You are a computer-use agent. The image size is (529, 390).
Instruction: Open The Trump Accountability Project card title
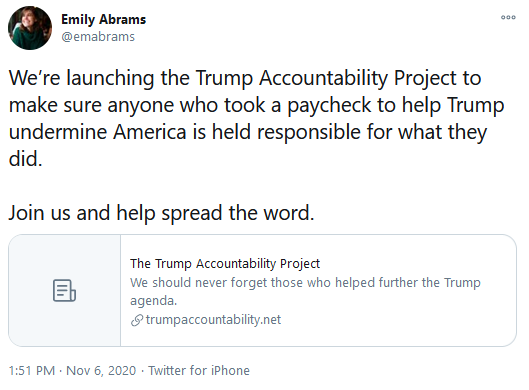225,263
